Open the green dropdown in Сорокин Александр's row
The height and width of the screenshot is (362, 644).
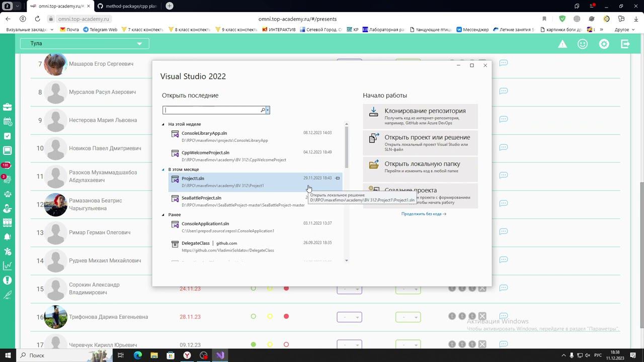(408, 289)
